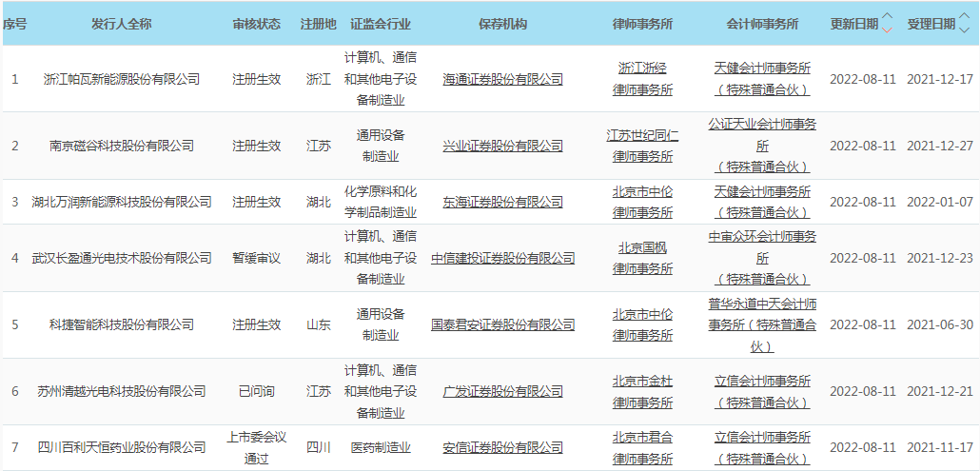Click the 审核状态 column header
The image size is (980, 471).
click(256, 24)
